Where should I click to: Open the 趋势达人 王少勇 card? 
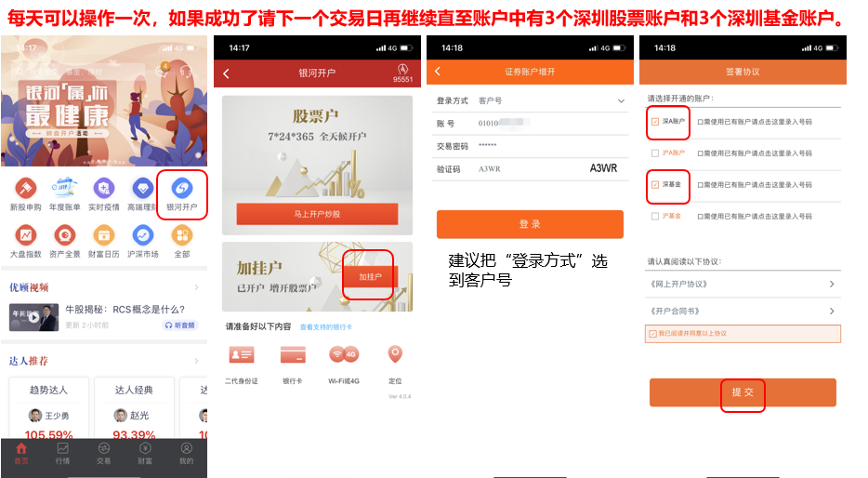[x=48, y=409]
